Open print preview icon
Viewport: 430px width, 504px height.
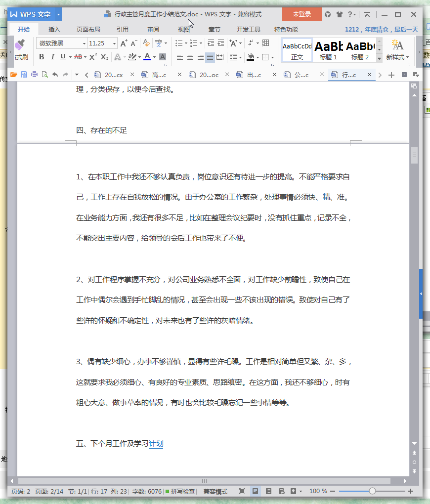click(x=44, y=75)
